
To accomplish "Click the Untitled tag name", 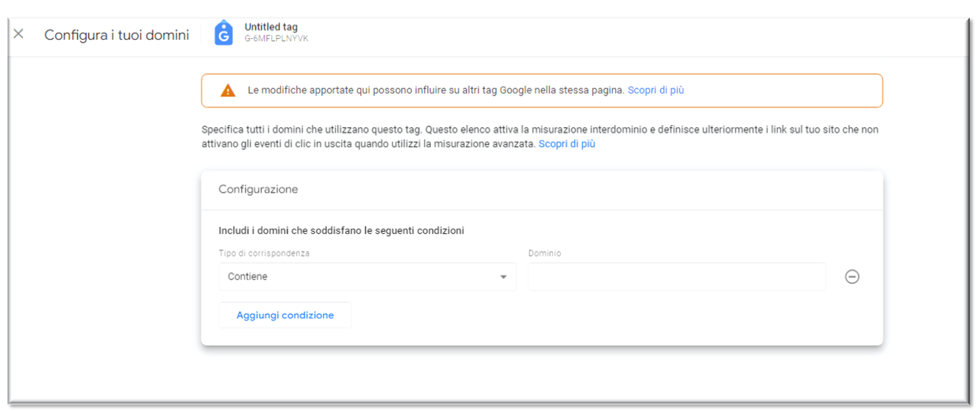I will [271, 27].
